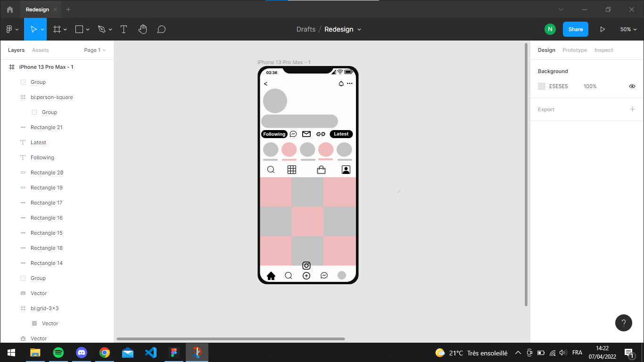Open the Figma main menu
This screenshot has width=644, height=362.
coord(8,29)
